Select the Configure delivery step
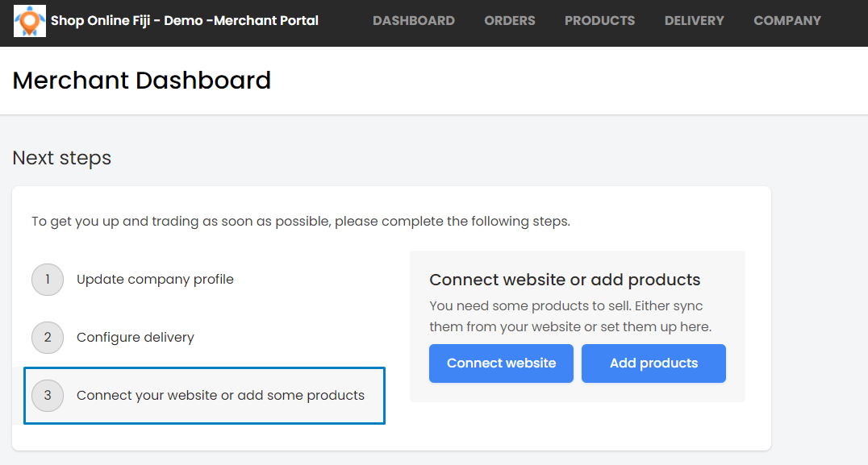The height and width of the screenshot is (465, 868). tap(135, 338)
